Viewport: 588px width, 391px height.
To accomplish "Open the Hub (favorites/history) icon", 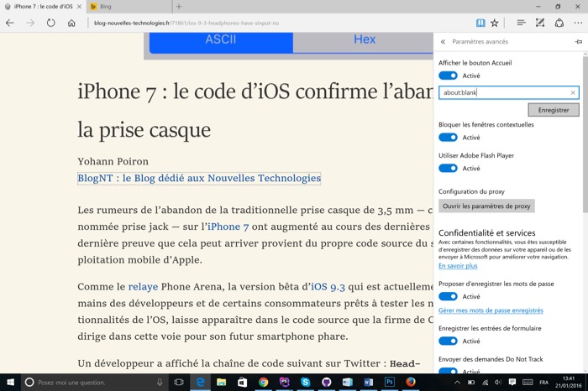I will (x=521, y=23).
